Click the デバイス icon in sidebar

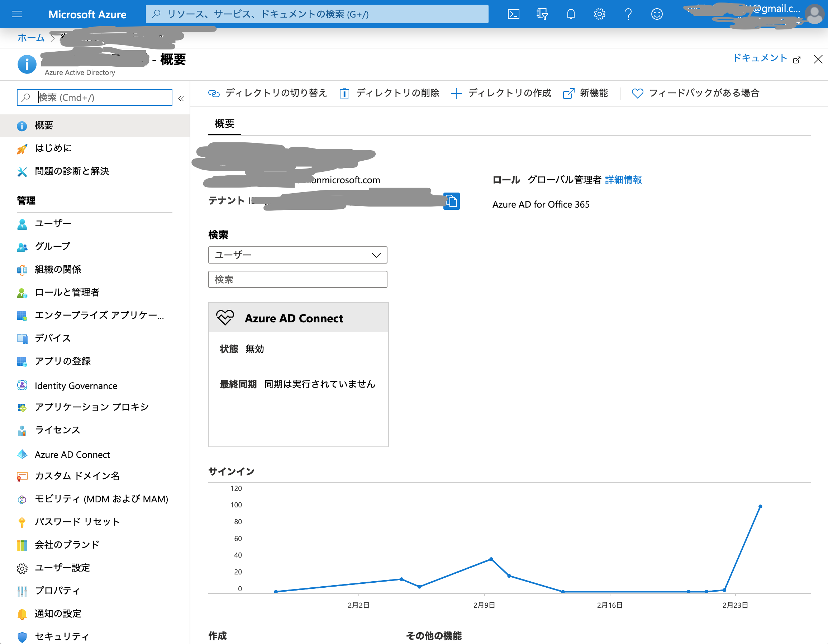(22, 339)
